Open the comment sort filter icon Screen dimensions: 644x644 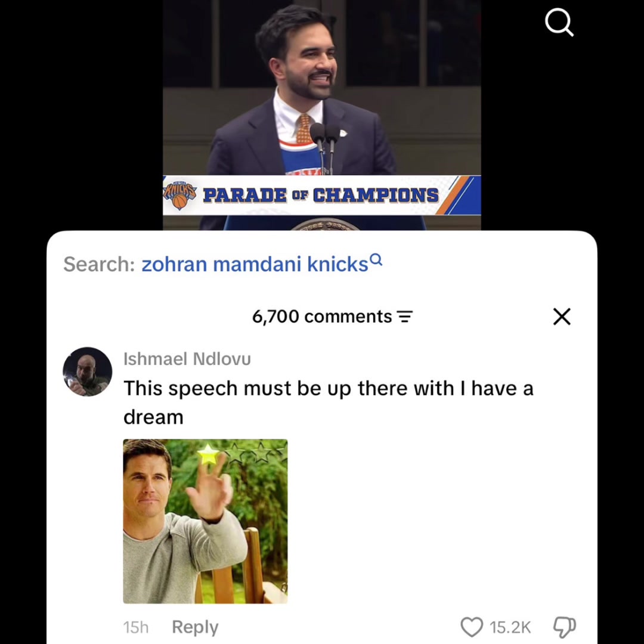pos(404,317)
